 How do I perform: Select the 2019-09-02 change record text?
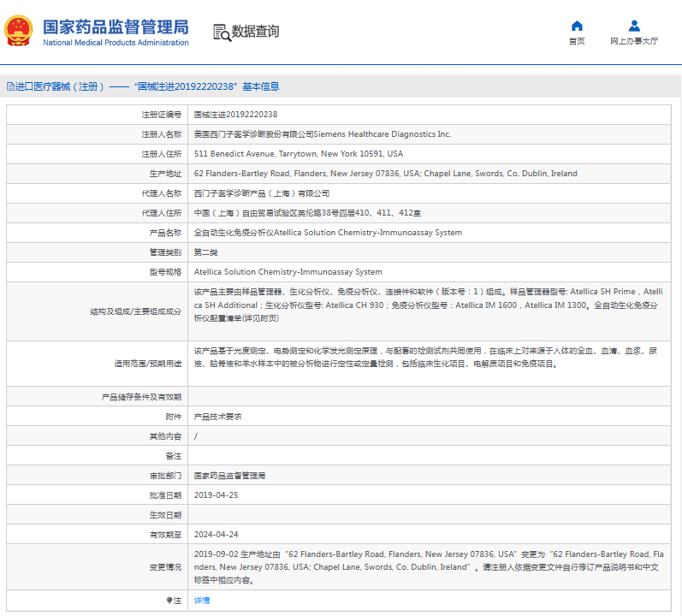(429, 567)
